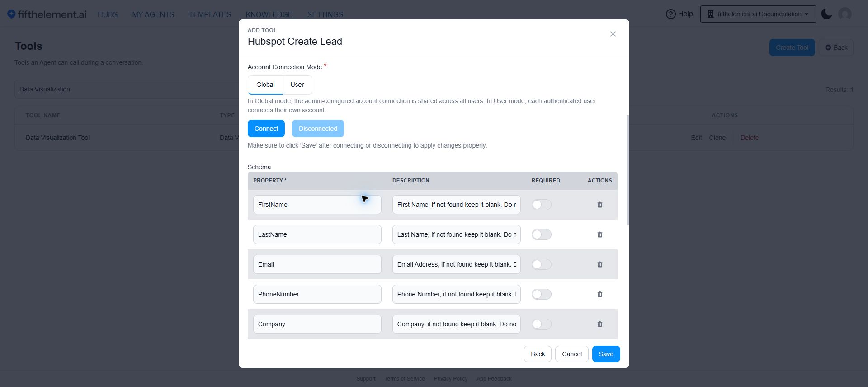Open the SETTINGS menu
The width and height of the screenshot is (868, 387).
click(x=325, y=14)
